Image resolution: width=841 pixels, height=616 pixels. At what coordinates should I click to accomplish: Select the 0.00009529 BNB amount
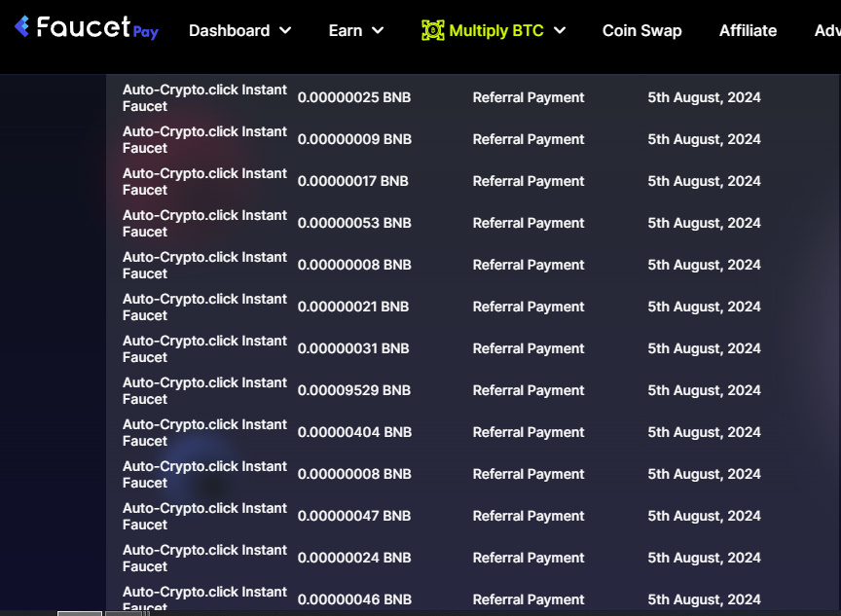click(354, 390)
